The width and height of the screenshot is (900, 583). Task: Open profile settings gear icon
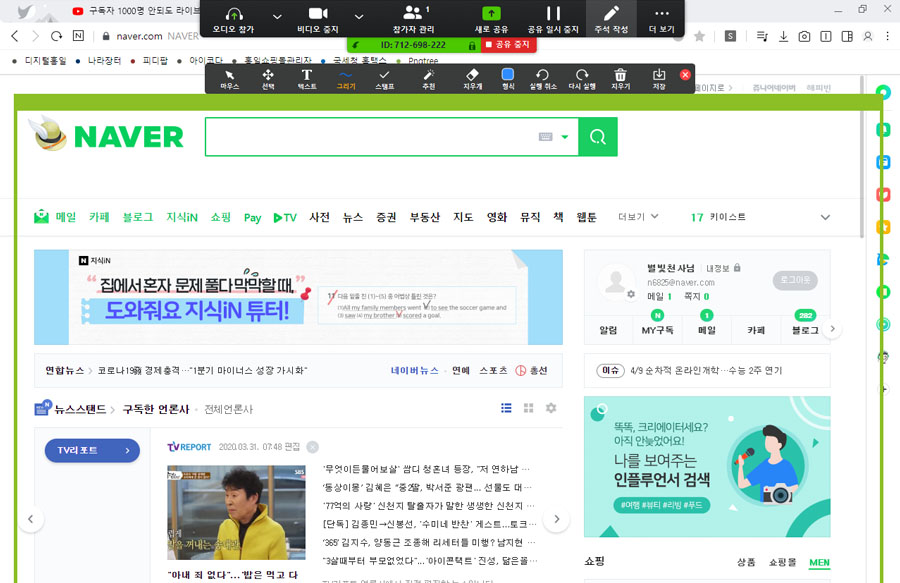click(x=631, y=294)
